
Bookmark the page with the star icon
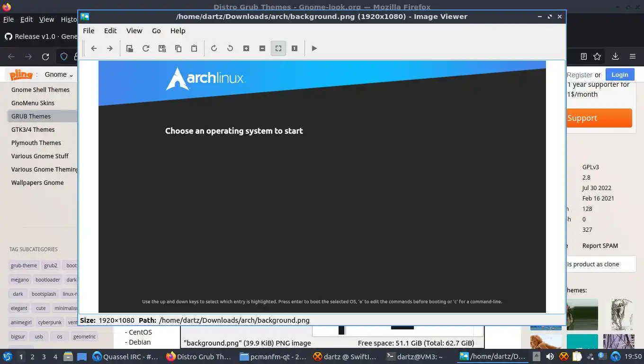coord(597,56)
